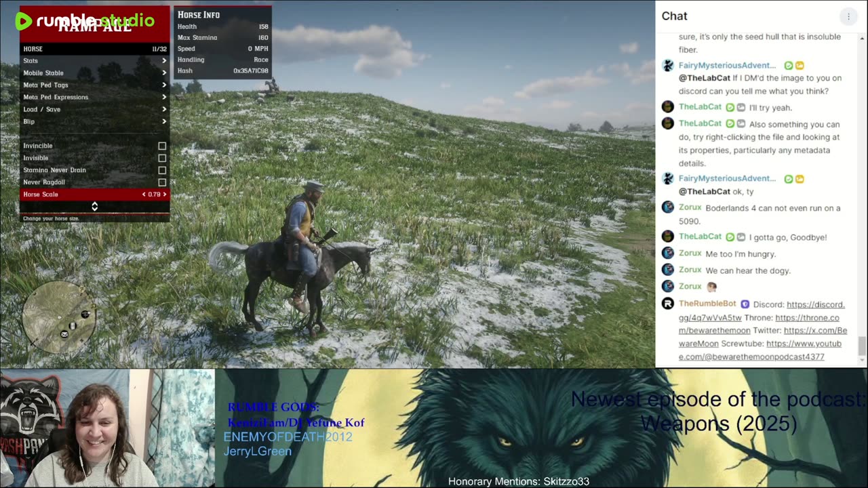The width and height of the screenshot is (868, 488).
Task: Click the circular minimap in the game
Action: pos(58,317)
